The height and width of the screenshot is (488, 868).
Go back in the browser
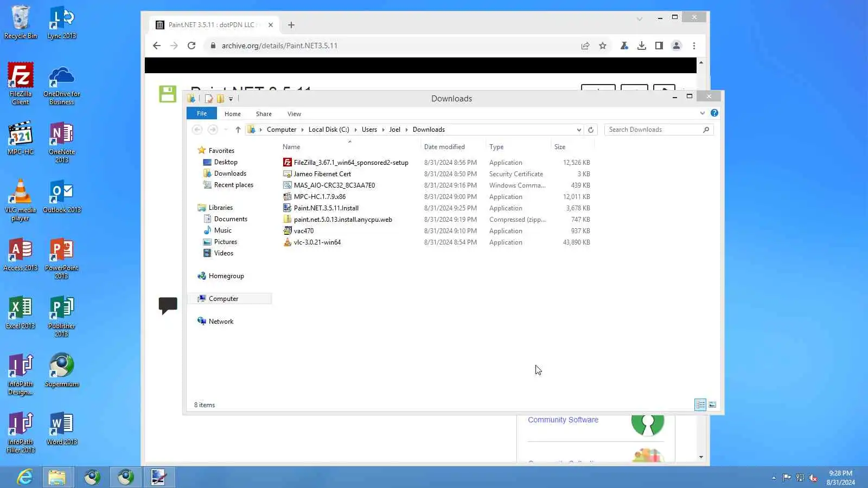click(x=157, y=46)
